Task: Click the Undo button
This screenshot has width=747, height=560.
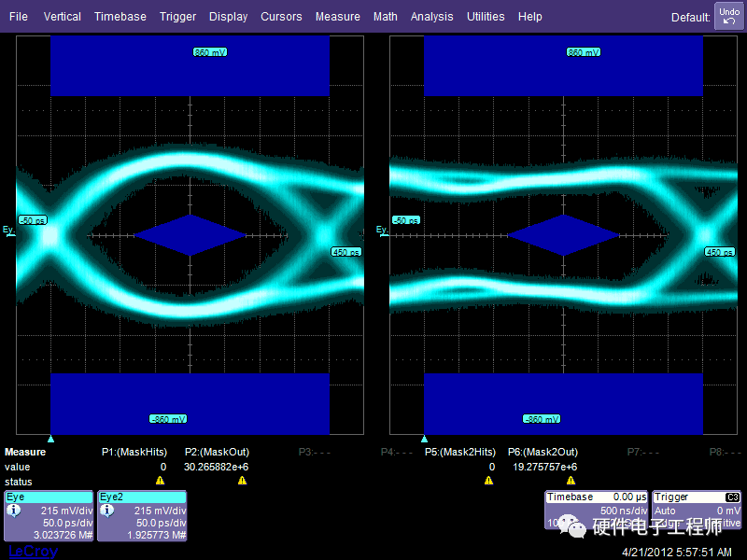Action: click(x=729, y=16)
